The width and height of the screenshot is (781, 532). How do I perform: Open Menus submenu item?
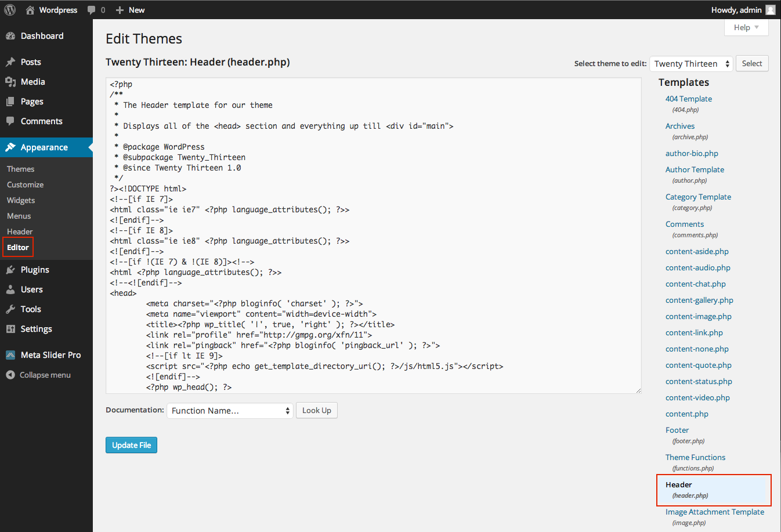coord(19,216)
